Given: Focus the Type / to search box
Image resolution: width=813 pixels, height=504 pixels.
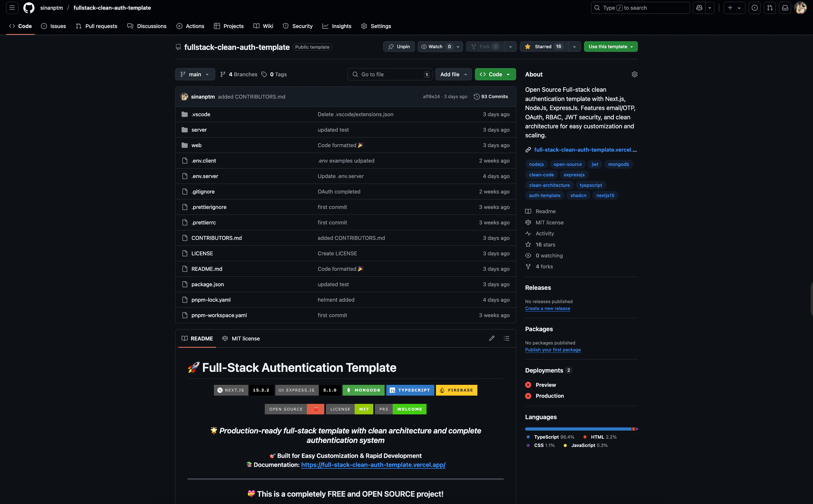Looking at the screenshot, I should [640, 8].
